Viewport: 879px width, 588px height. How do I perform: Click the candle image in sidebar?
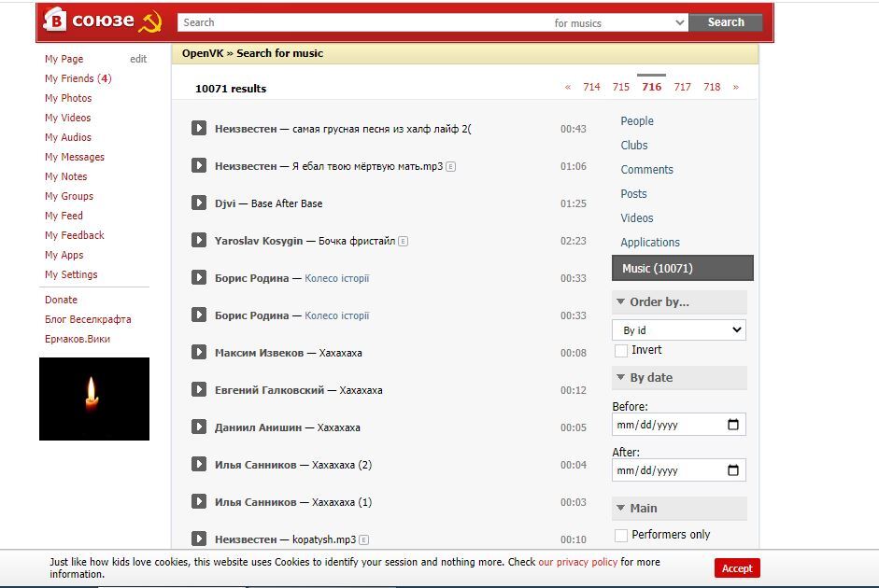(x=94, y=399)
